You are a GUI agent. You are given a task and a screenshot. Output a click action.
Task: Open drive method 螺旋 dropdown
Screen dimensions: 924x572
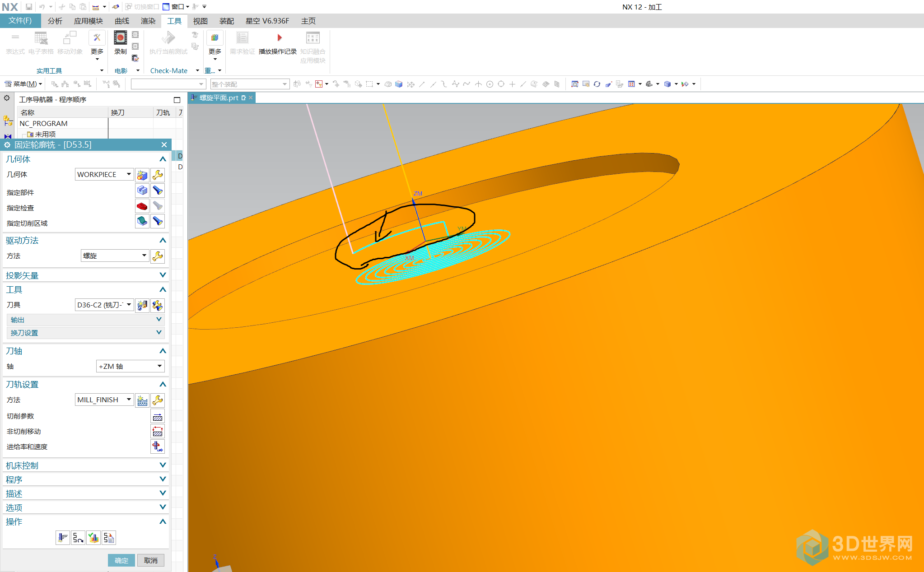115,256
